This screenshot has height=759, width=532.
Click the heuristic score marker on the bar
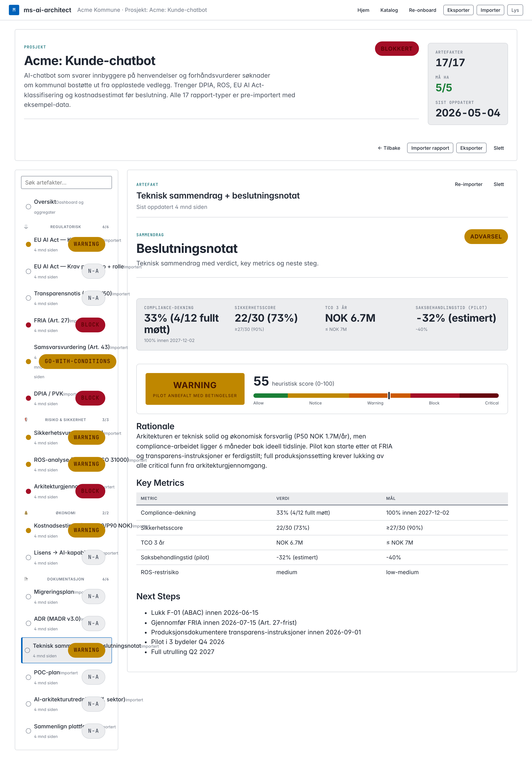[389, 395]
